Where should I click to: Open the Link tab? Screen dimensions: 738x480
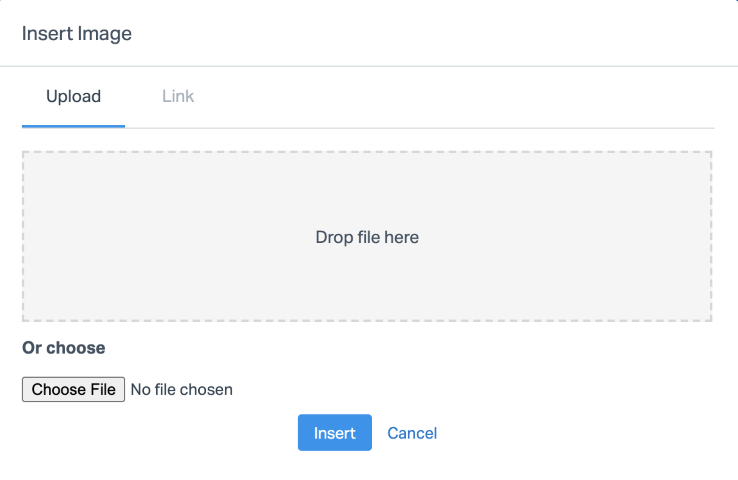[x=178, y=97]
